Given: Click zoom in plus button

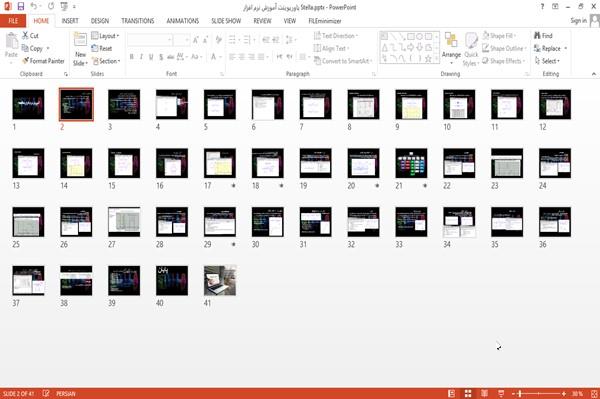Looking at the screenshot, I should tap(564, 393).
